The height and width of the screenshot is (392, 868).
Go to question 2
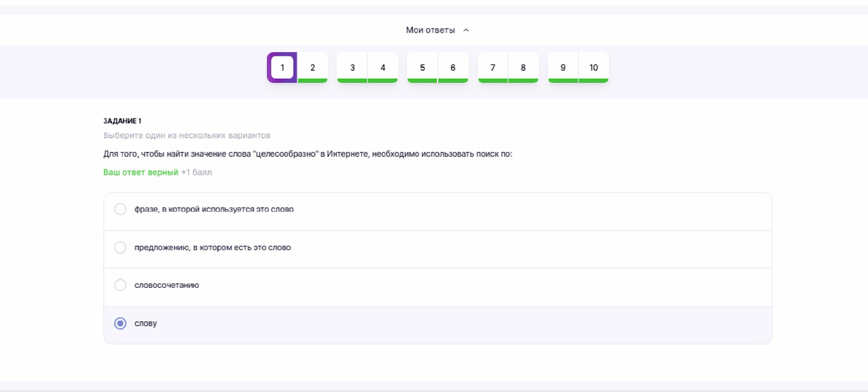(x=312, y=68)
